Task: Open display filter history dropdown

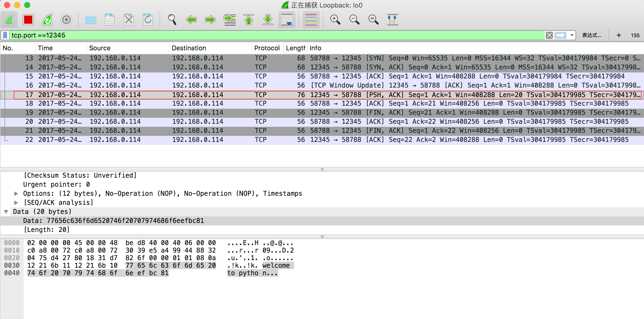Action: tap(572, 35)
